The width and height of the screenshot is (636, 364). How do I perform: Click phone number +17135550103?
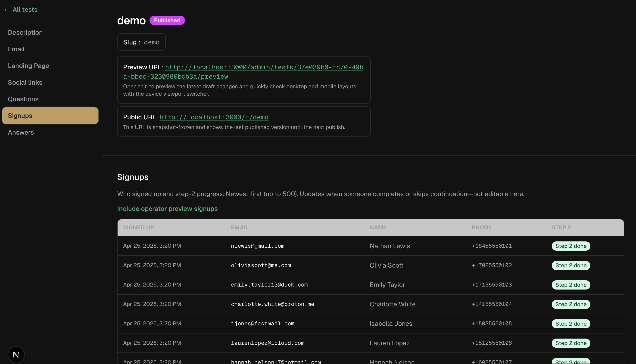coord(492,285)
